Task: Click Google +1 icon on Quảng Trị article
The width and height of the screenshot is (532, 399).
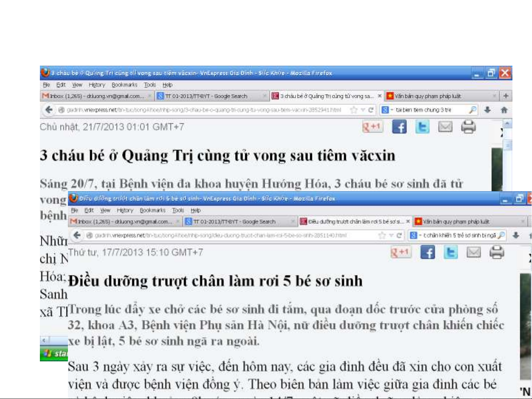Action: (x=372, y=127)
